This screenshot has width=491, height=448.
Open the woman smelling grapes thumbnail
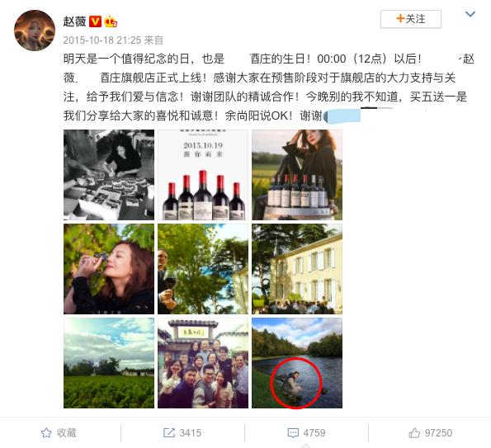tap(109, 269)
